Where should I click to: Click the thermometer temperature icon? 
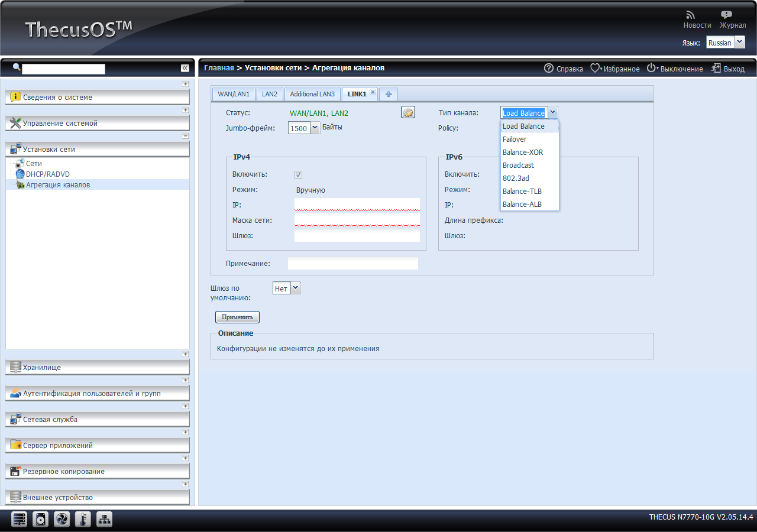pyautogui.click(x=83, y=520)
